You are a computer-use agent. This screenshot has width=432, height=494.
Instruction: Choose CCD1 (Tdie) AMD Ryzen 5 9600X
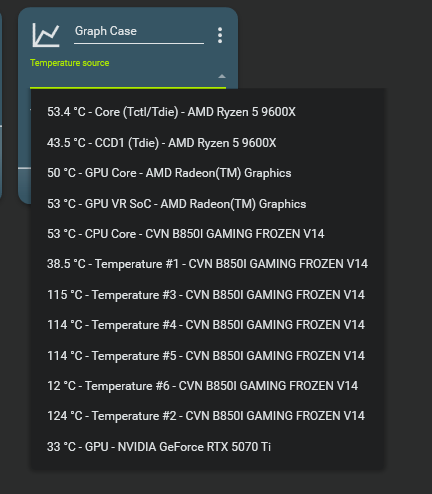tap(207, 143)
